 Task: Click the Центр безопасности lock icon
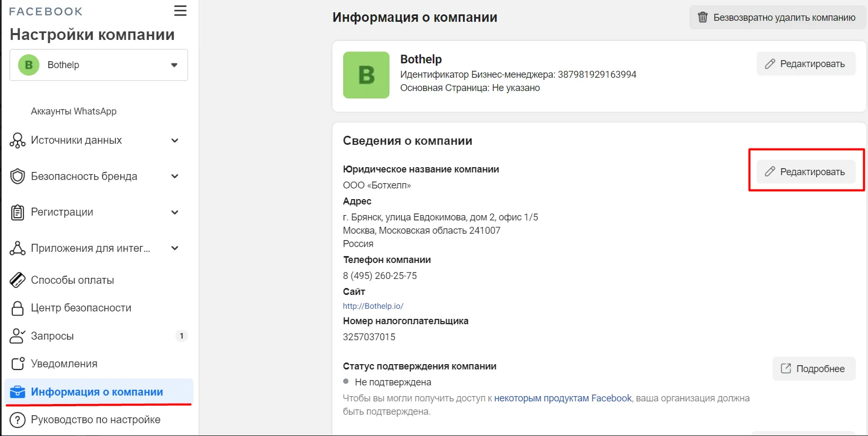click(x=18, y=308)
